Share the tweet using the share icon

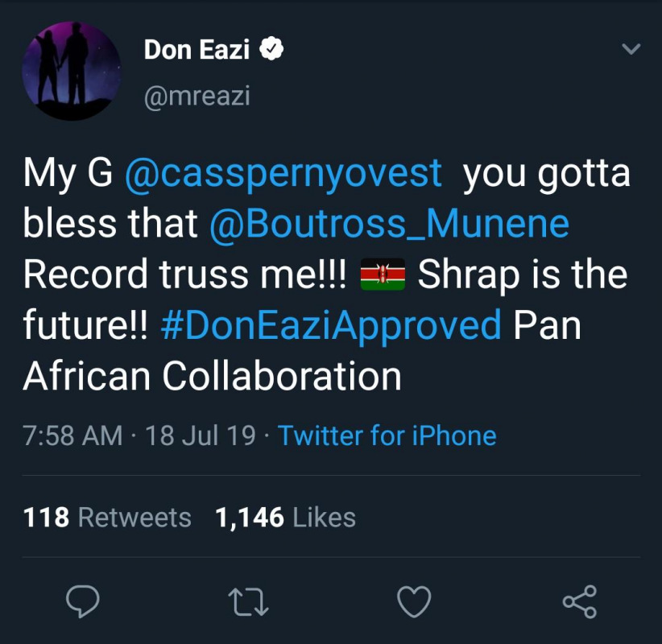point(579,601)
